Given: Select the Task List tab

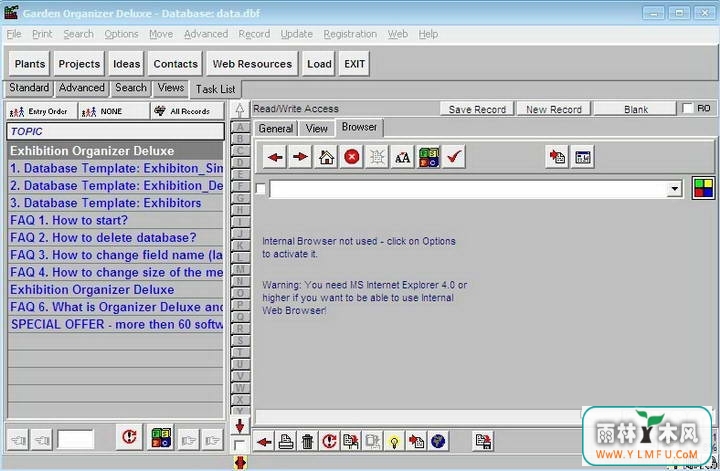Looking at the screenshot, I should coord(215,89).
